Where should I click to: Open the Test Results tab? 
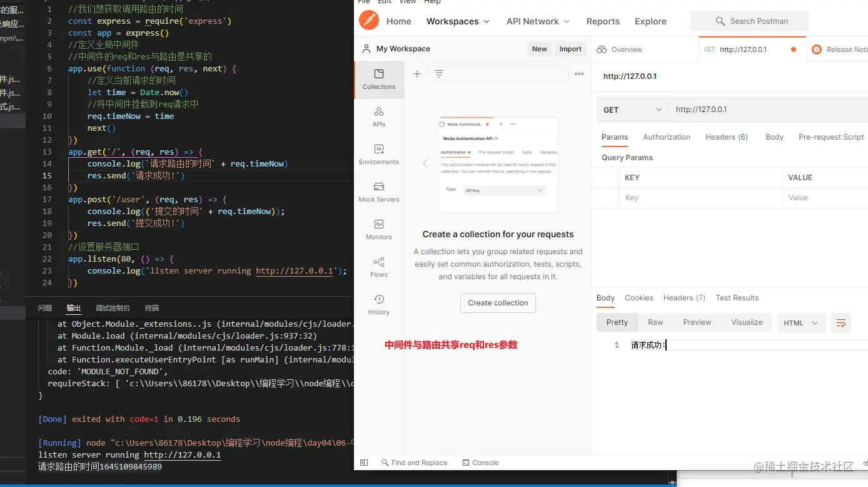[x=737, y=298]
